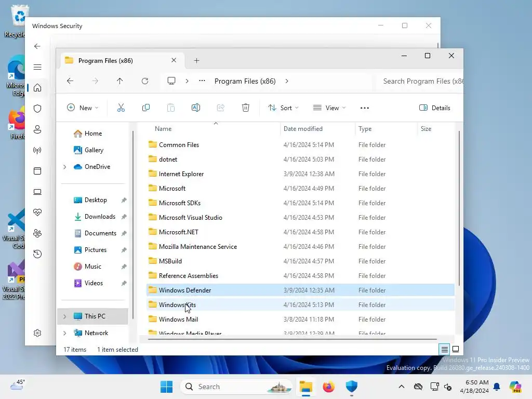Sort by Name column header
Image resolution: width=532 pixels, height=399 pixels.
tap(214, 129)
